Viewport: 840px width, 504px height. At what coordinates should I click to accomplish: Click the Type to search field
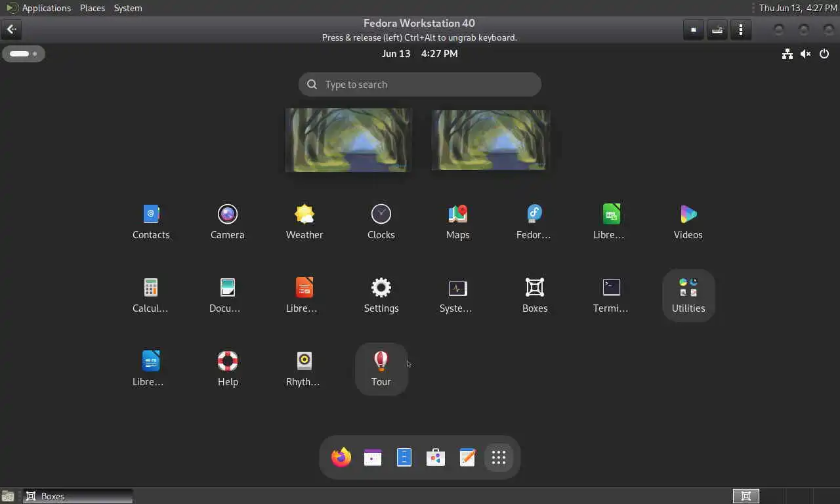click(x=420, y=84)
